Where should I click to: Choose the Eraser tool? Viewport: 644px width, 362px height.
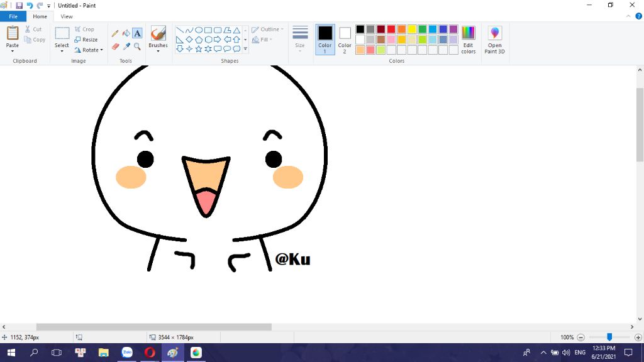[115, 47]
